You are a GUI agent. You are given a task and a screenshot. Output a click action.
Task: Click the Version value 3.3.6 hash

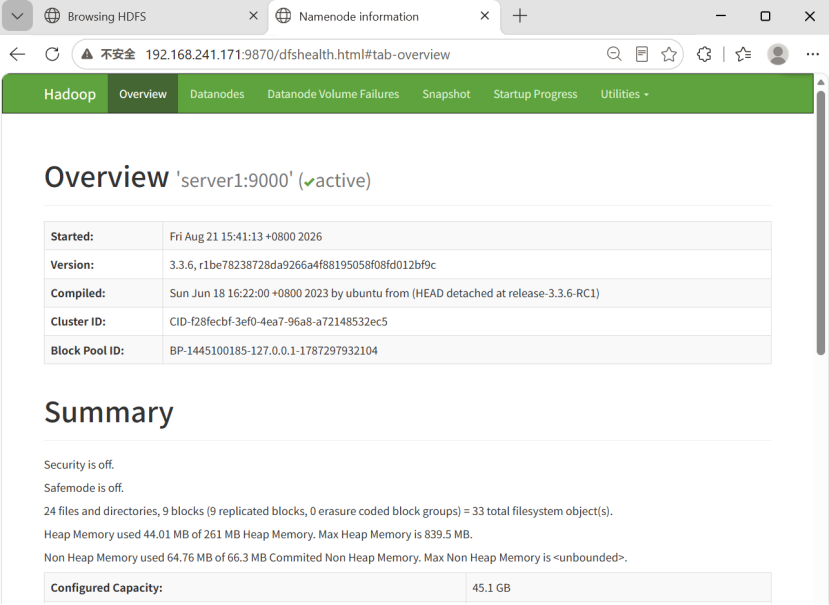(302, 265)
